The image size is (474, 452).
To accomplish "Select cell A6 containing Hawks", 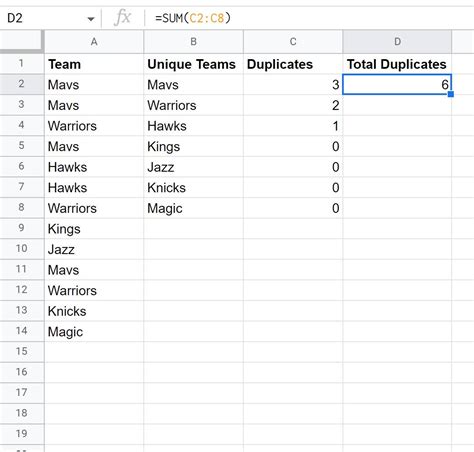I will click(x=94, y=167).
